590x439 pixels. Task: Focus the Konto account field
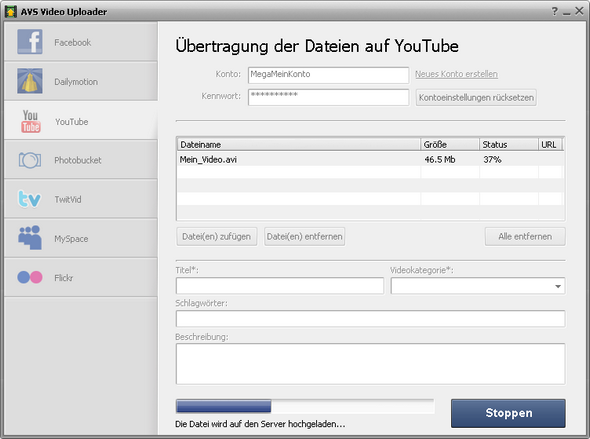point(328,75)
